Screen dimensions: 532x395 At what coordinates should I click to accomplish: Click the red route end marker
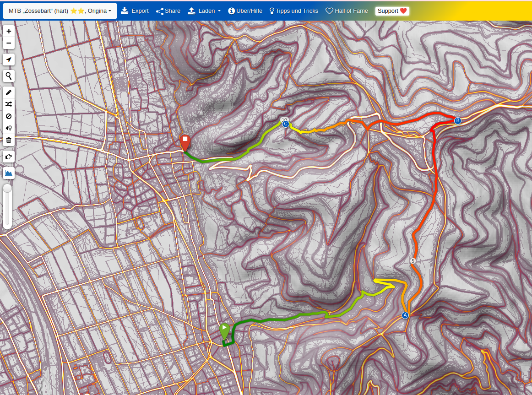click(x=185, y=141)
